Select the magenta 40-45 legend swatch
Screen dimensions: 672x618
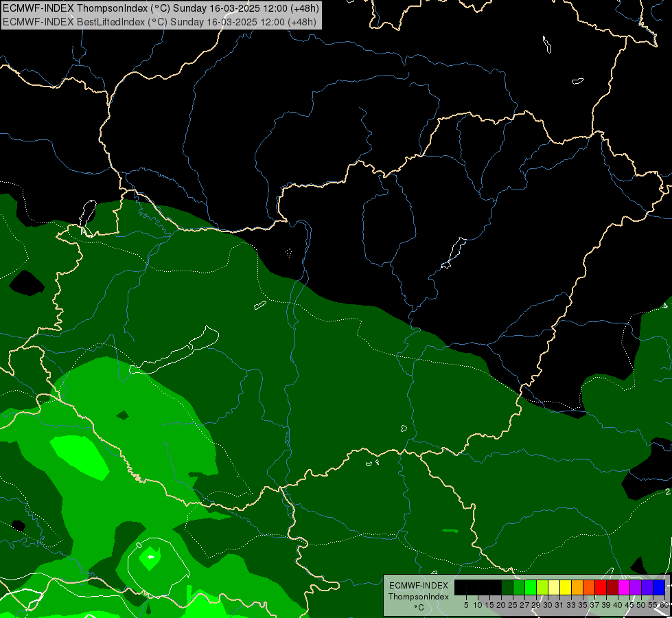tap(624, 588)
